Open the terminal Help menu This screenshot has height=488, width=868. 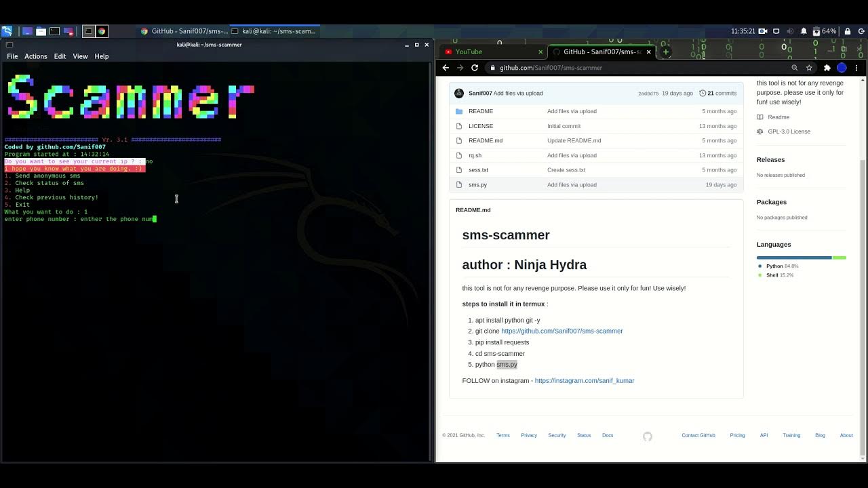101,56
